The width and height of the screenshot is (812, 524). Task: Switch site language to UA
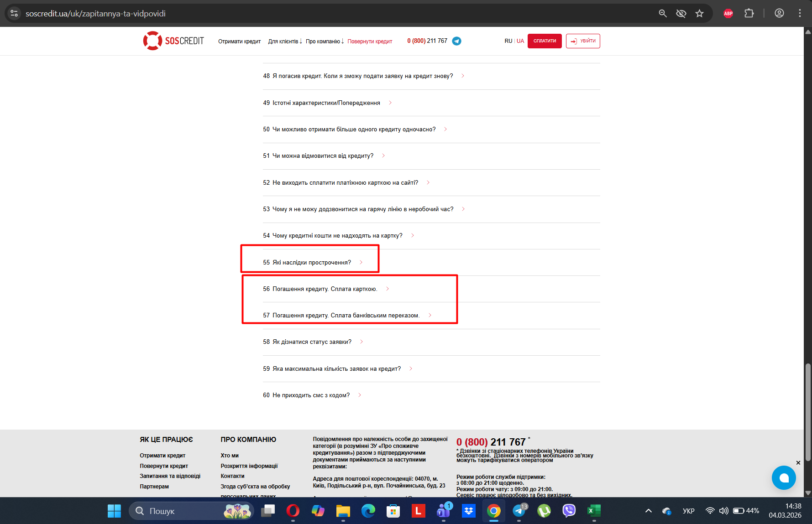coord(520,41)
